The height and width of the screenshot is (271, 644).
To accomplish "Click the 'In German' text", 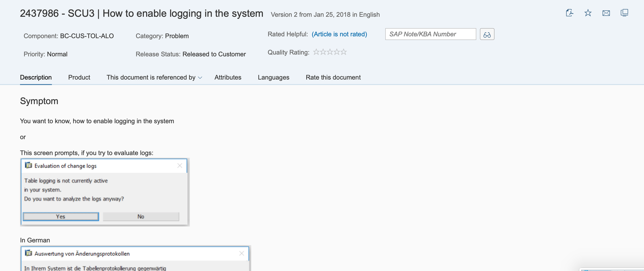I will click(35, 240).
